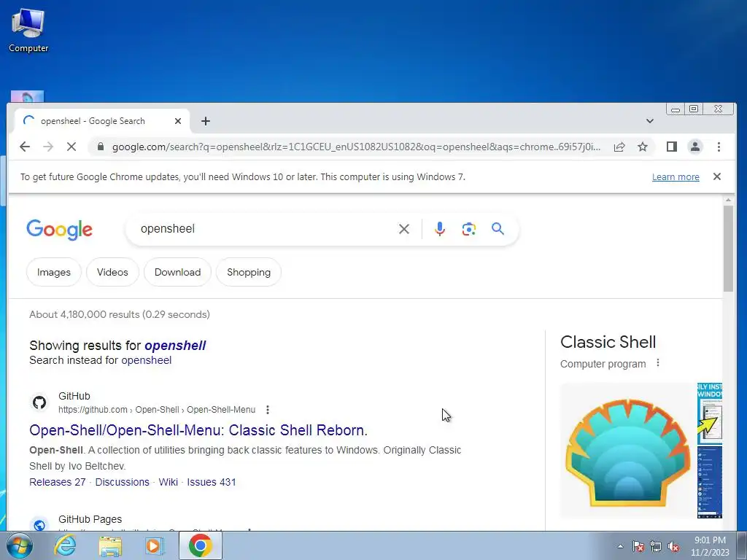Viewport: 747px width, 560px height.
Task: Launch Internet Explorer from taskbar
Action: (65, 545)
